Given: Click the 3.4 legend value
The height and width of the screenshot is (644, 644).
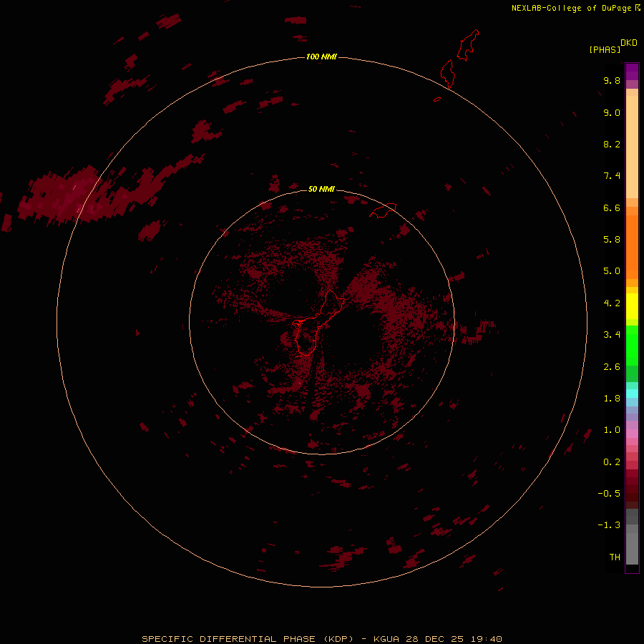Looking at the screenshot, I should [x=612, y=335].
